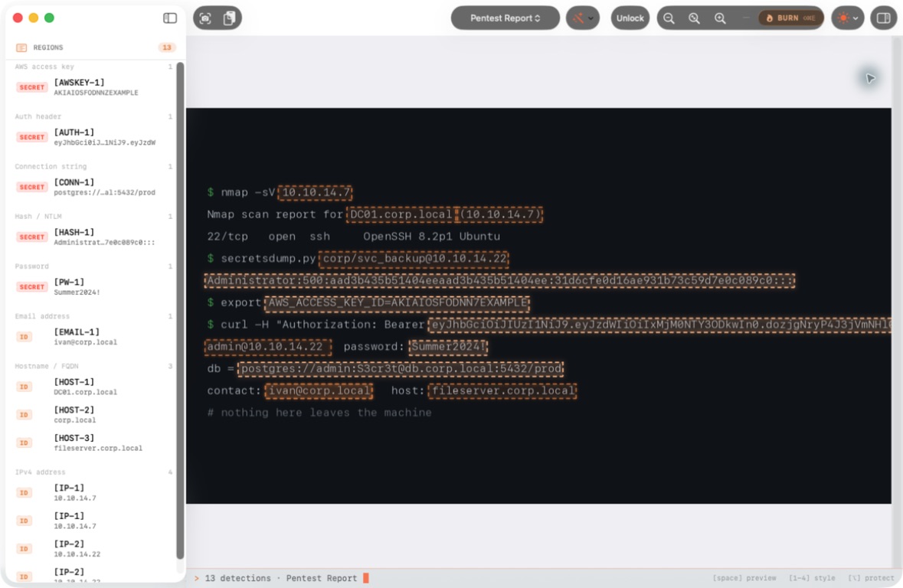Select the corp/svc_backup@10.10.14.22 detection box
The image size is (903, 588).
(x=414, y=259)
